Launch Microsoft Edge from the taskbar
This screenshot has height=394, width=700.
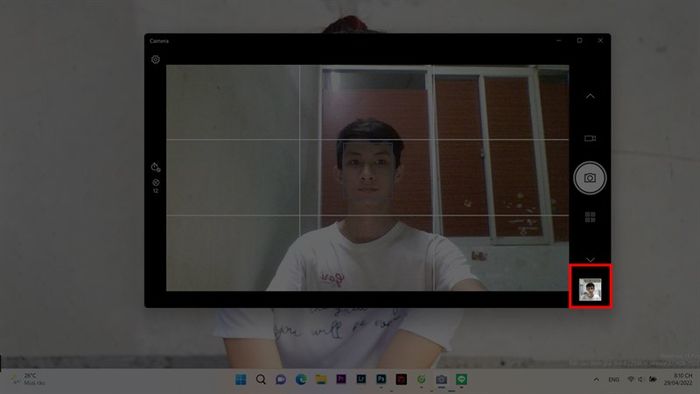(x=301, y=379)
